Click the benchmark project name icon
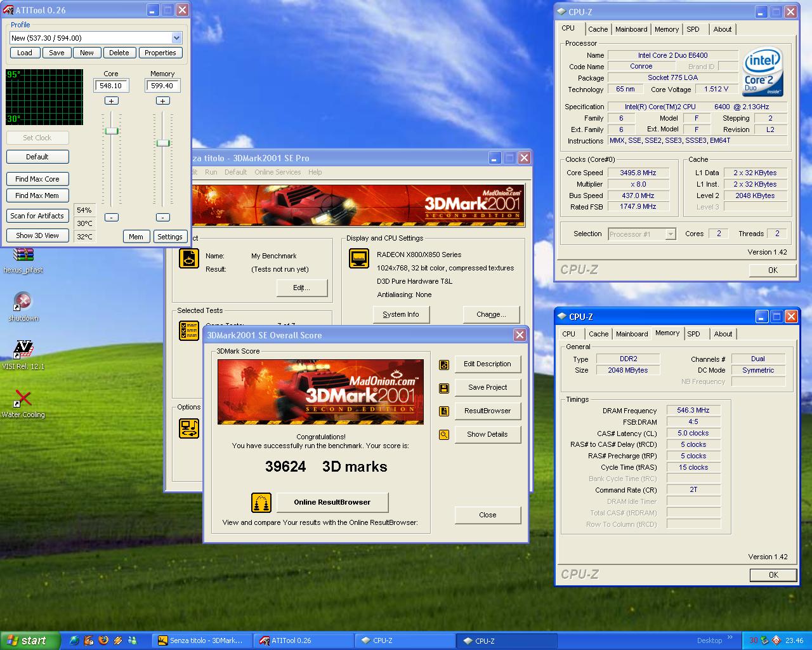Viewport: 812px width, 650px height. tap(189, 258)
